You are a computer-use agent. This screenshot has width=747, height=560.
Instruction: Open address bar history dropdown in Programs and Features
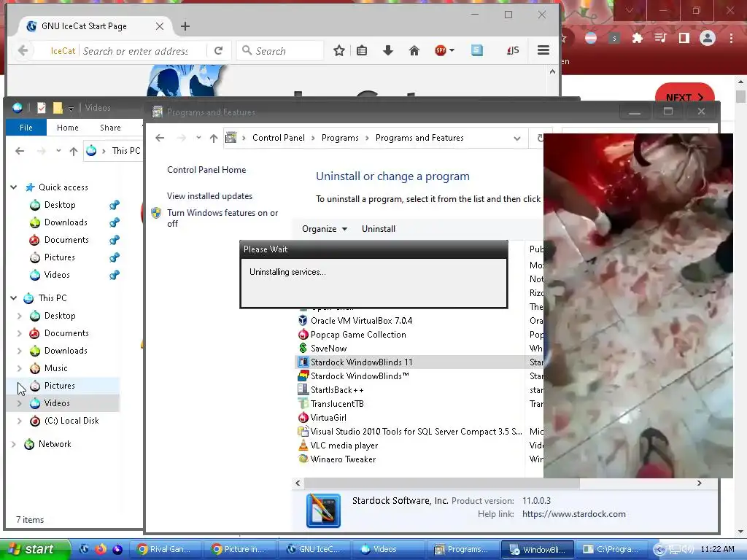coord(517,138)
